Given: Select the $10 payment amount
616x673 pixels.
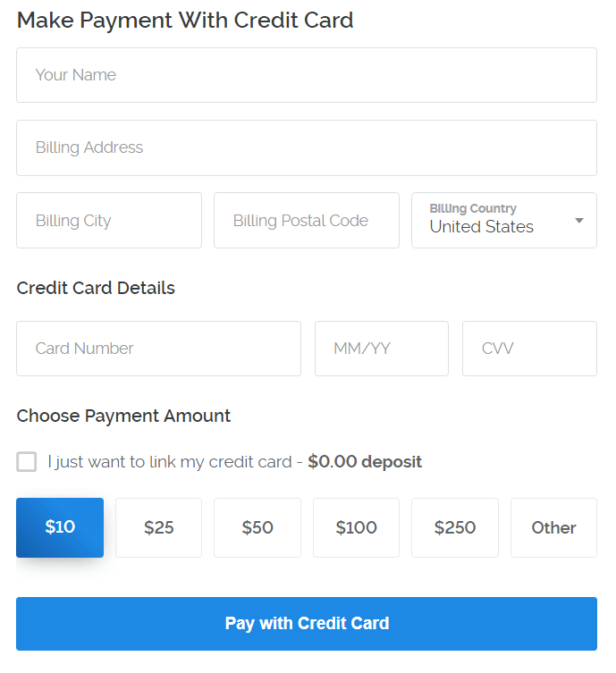Looking at the screenshot, I should [x=60, y=527].
